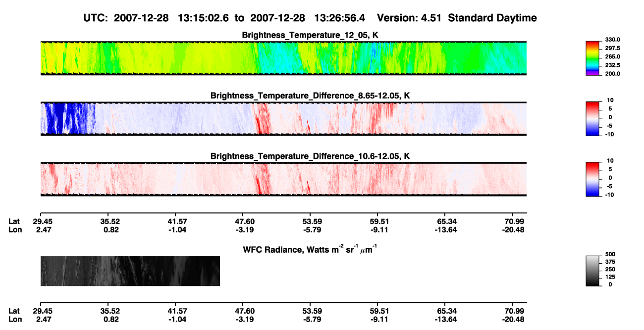644x330 pixels.
Task: Click the 12.05 brightness temperature image strip
Action: (x=283, y=58)
